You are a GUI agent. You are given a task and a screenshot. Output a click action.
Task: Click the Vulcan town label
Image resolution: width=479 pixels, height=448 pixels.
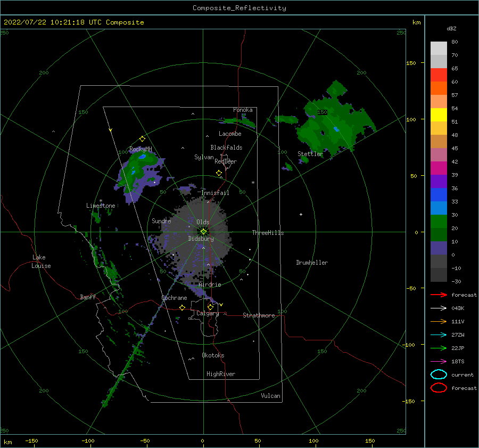pos(271,396)
